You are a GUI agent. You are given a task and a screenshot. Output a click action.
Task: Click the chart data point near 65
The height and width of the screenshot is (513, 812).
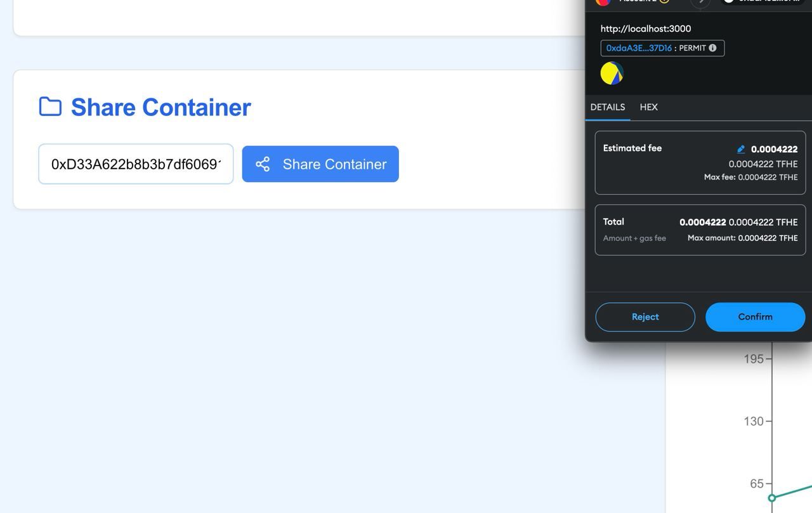click(772, 498)
